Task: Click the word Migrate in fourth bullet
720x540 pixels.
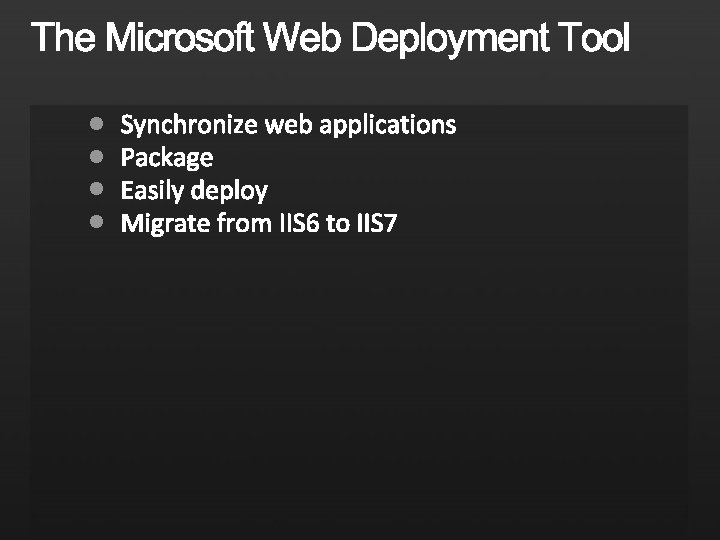Action: [x=164, y=223]
